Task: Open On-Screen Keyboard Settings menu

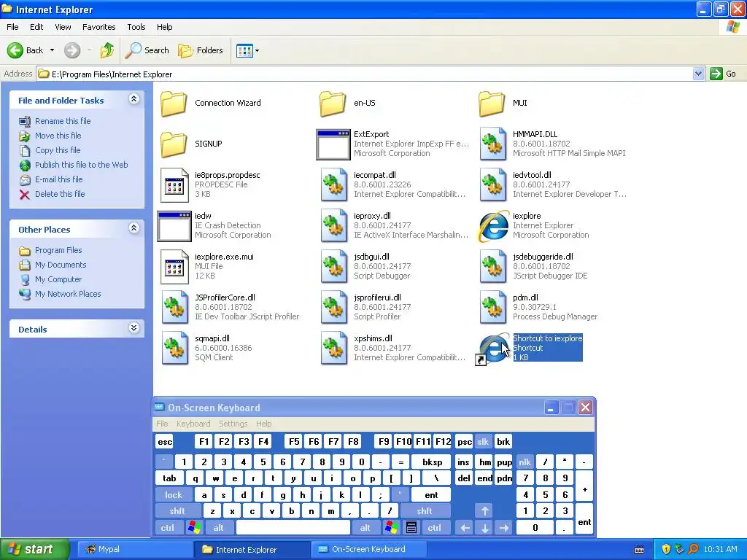Action: point(233,424)
